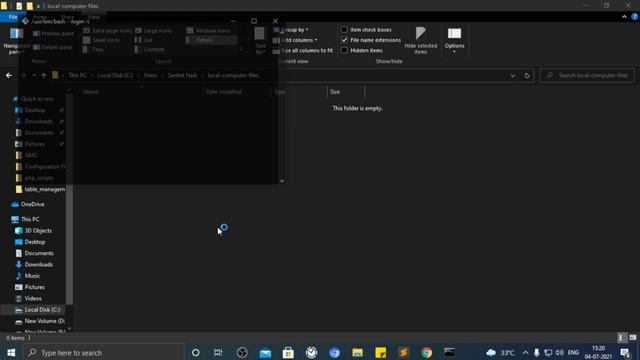Screen dimensions: 640x360
Task: Open Windows Start menu
Action: pyautogui.click(x=11, y=352)
